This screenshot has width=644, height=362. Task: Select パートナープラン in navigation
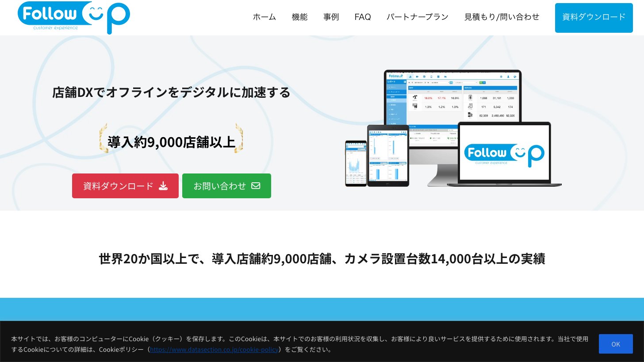(x=418, y=17)
